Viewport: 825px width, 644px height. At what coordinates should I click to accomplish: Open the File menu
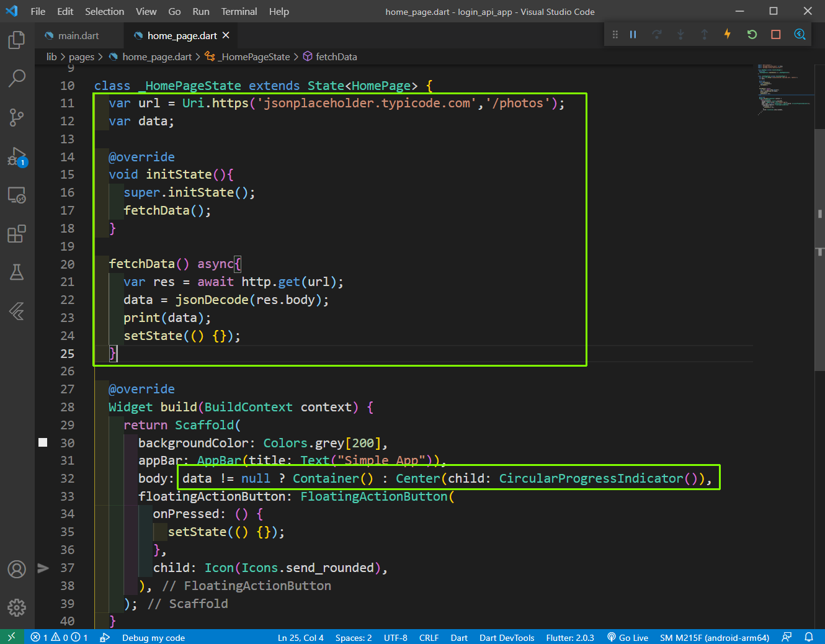[x=38, y=11]
